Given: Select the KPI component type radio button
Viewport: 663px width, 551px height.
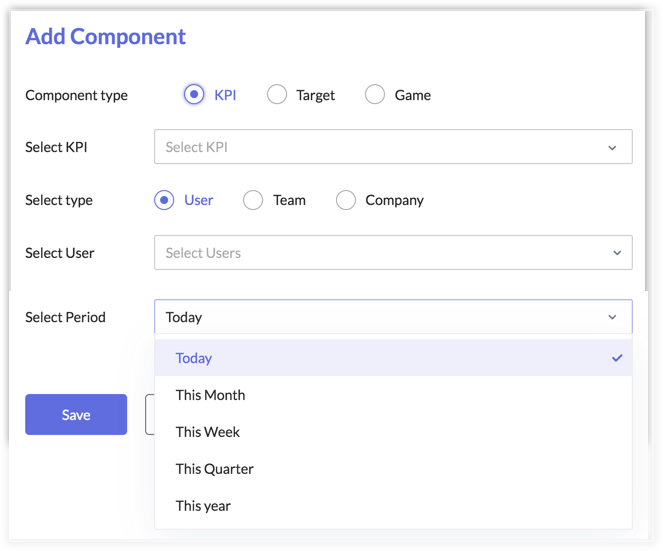Looking at the screenshot, I should coord(194,95).
